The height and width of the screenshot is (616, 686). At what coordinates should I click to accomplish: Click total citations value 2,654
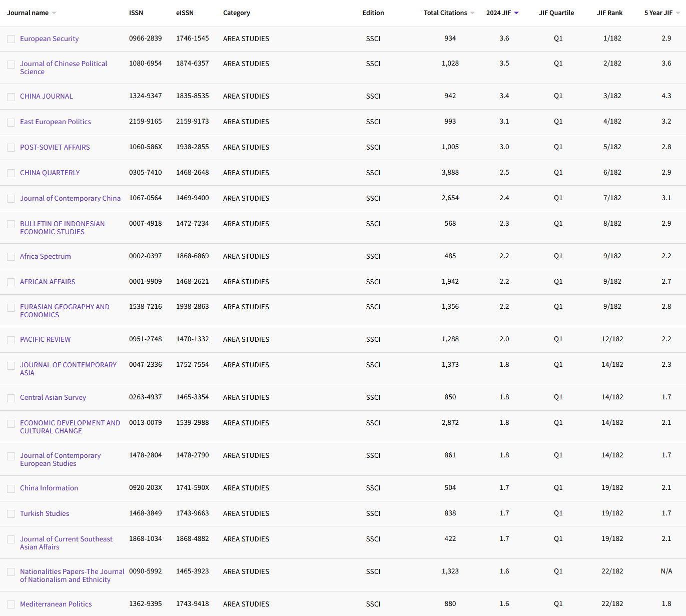click(450, 198)
